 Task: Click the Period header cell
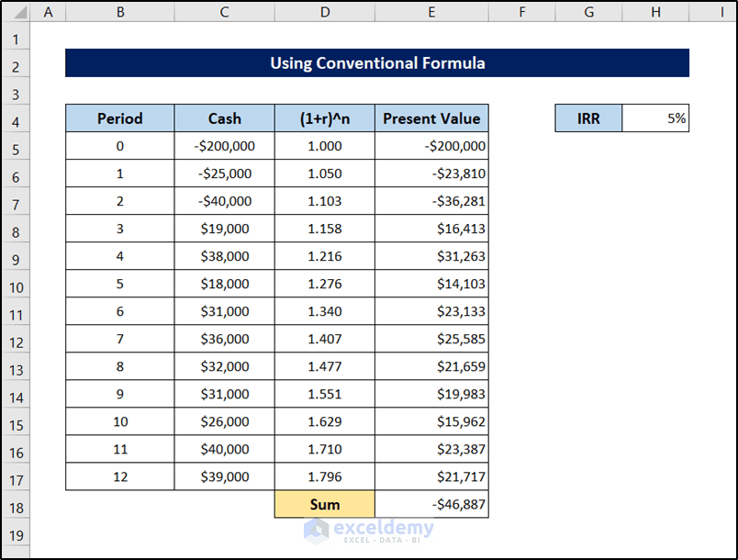click(119, 118)
